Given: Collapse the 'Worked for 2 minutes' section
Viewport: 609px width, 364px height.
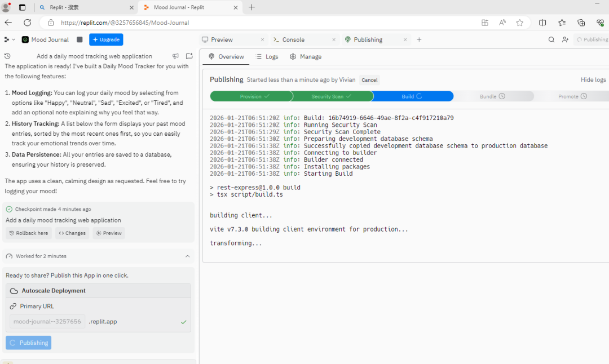Looking at the screenshot, I should click(x=187, y=256).
